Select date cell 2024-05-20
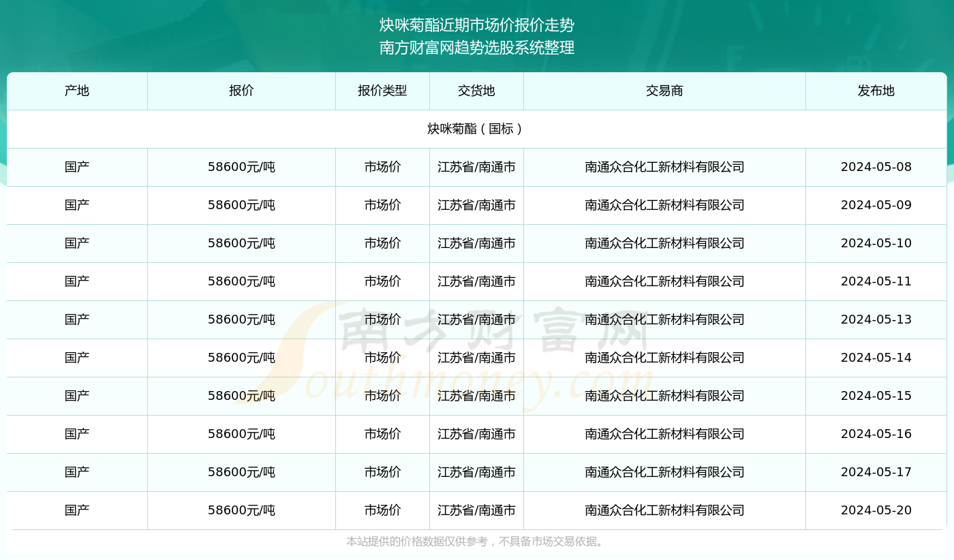 pos(876,510)
